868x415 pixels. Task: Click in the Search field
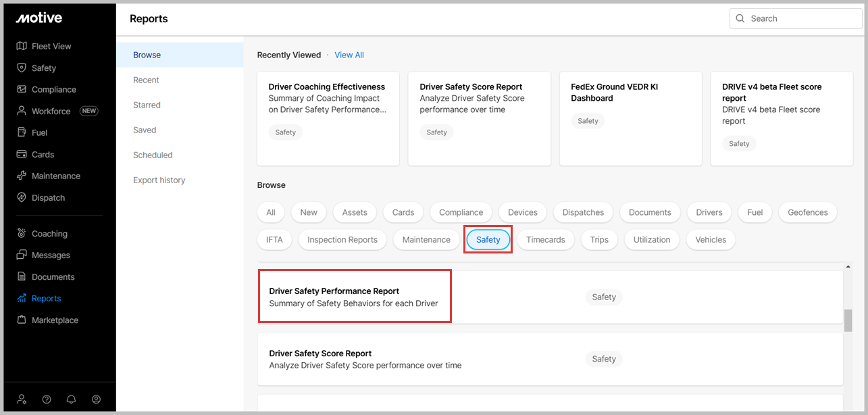click(x=796, y=18)
